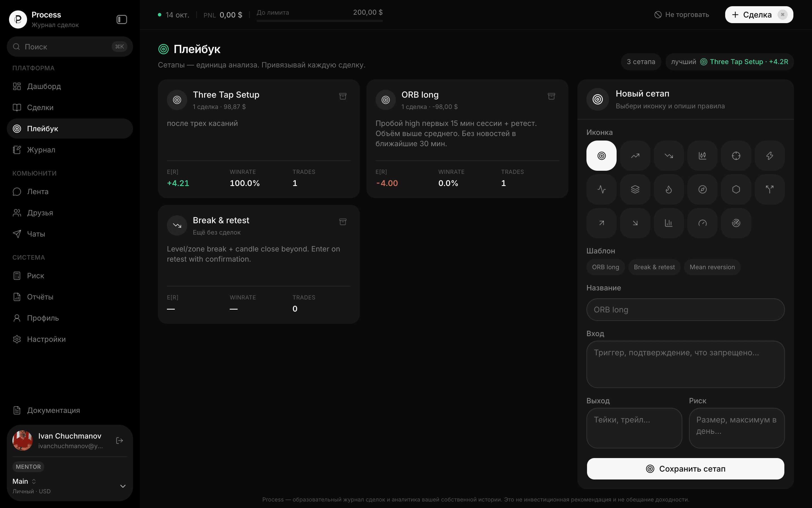Apply the Break & retest template chip

(654, 267)
